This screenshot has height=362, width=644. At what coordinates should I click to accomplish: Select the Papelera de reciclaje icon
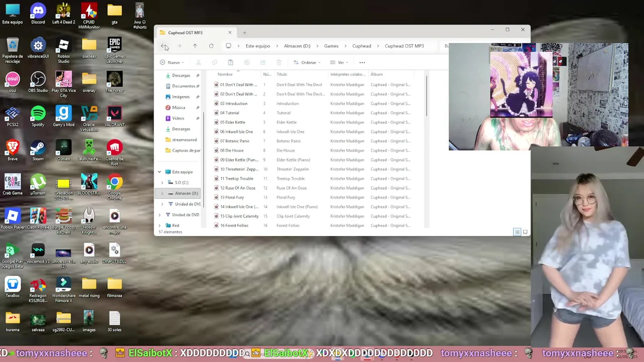click(13, 50)
